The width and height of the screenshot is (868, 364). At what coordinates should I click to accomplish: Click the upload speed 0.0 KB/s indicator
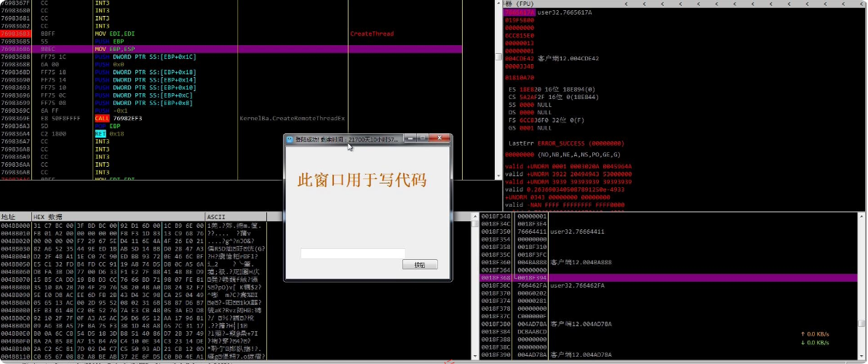(814, 334)
